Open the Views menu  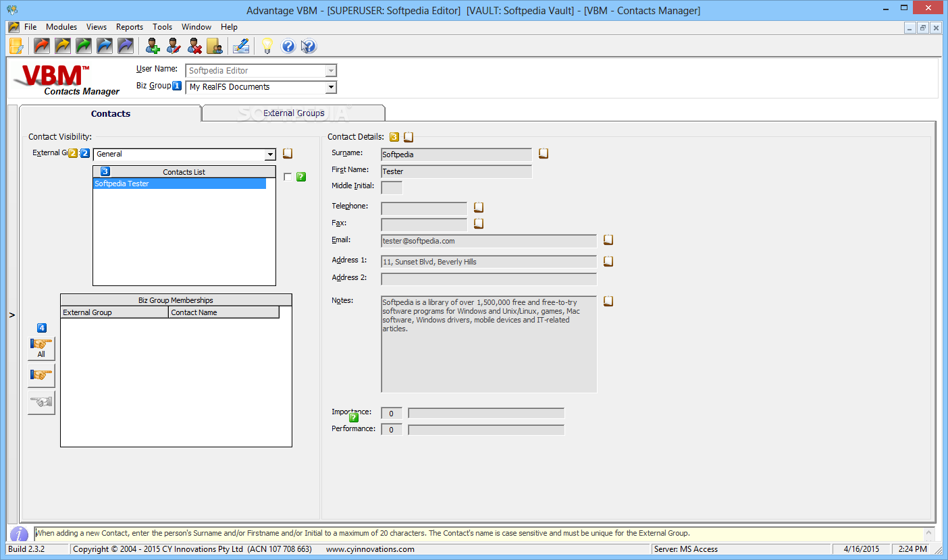point(97,27)
